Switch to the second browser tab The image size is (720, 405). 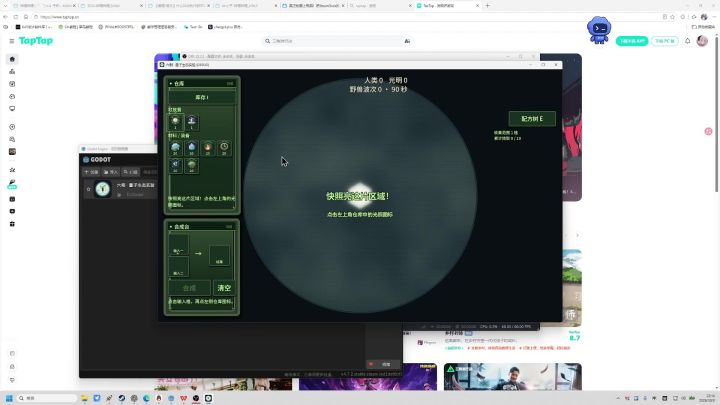click(x=112, y=6)
